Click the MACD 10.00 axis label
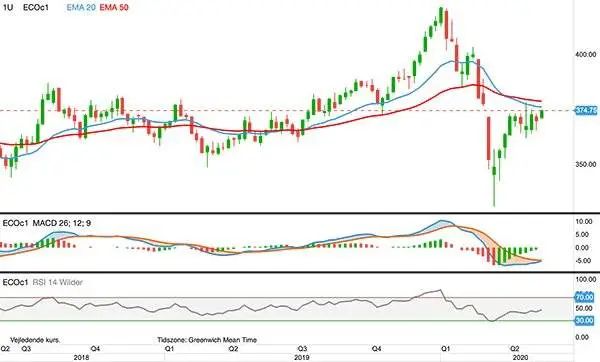 (584, 222)
